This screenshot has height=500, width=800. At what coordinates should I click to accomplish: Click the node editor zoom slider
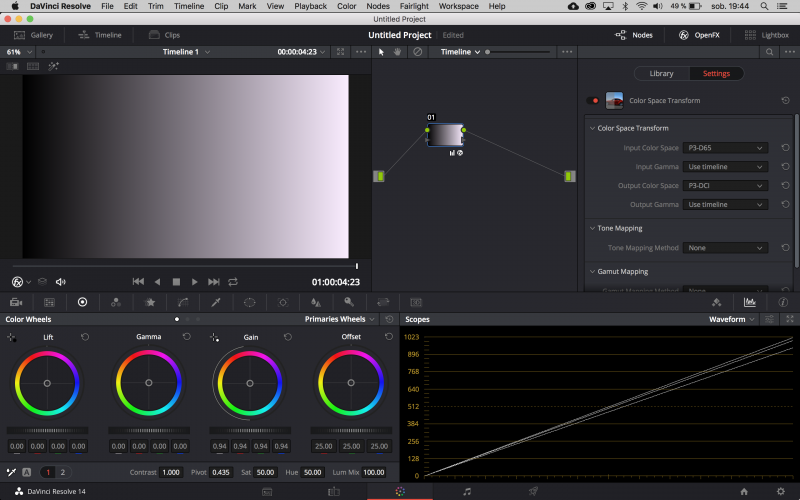click(519, 52)
